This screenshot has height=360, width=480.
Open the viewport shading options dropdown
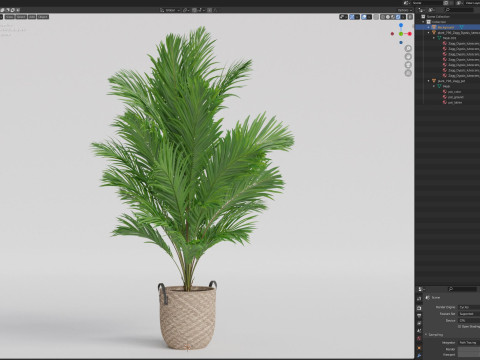(403, 17)
